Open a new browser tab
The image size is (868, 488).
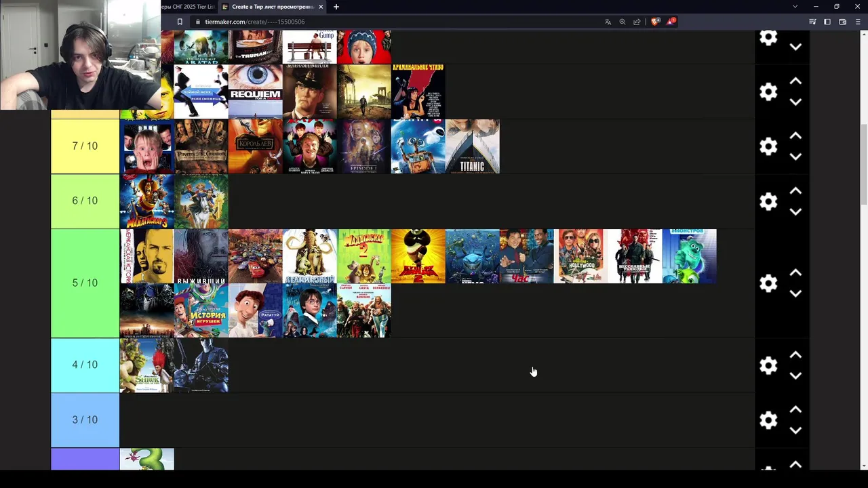[336, 7]
